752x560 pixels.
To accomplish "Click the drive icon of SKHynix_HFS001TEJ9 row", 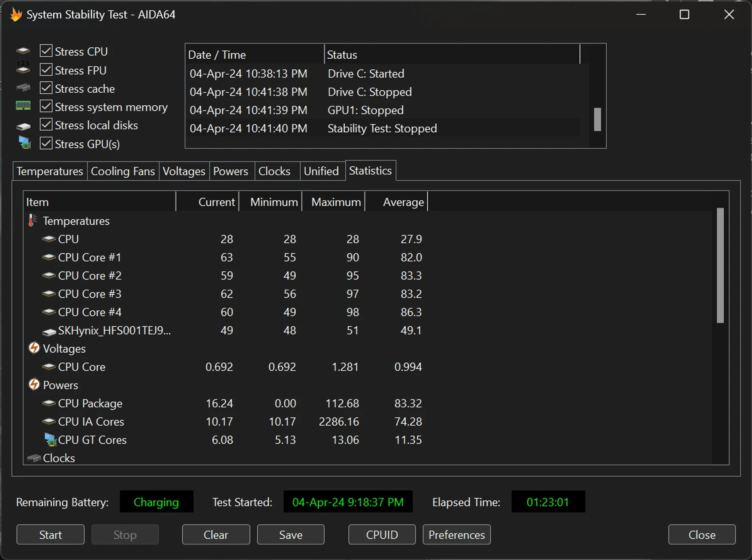I will (x=49, y=331).
